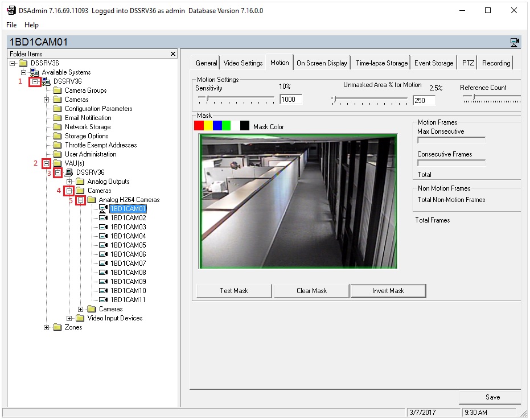Click the Available Systems network icon
Screen dimensions: 530x420
point(35,72)
